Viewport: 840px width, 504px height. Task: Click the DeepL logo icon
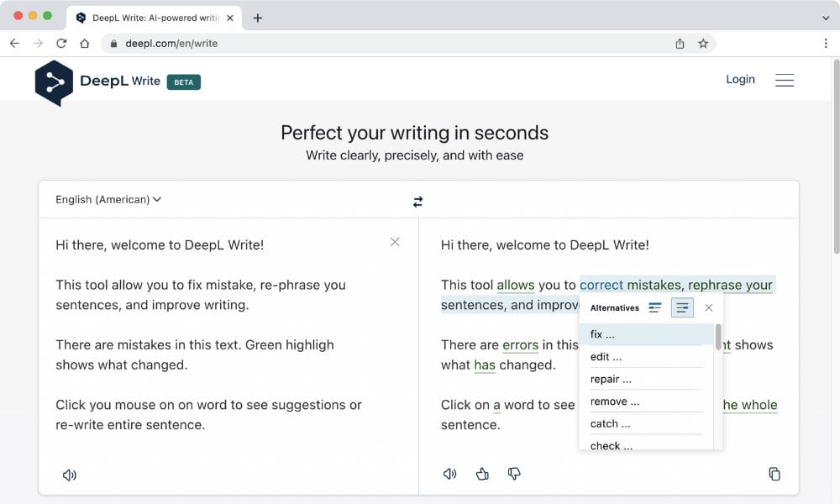click(x=54, y=82)
